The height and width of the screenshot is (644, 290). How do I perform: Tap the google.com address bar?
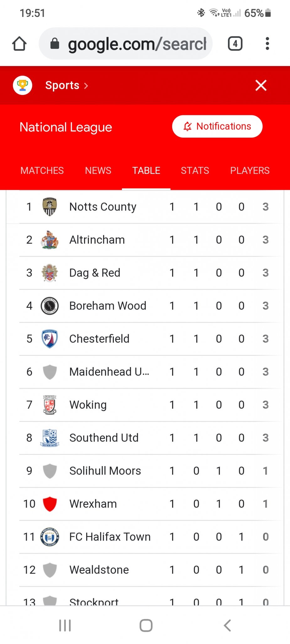(x=126, y=44)
